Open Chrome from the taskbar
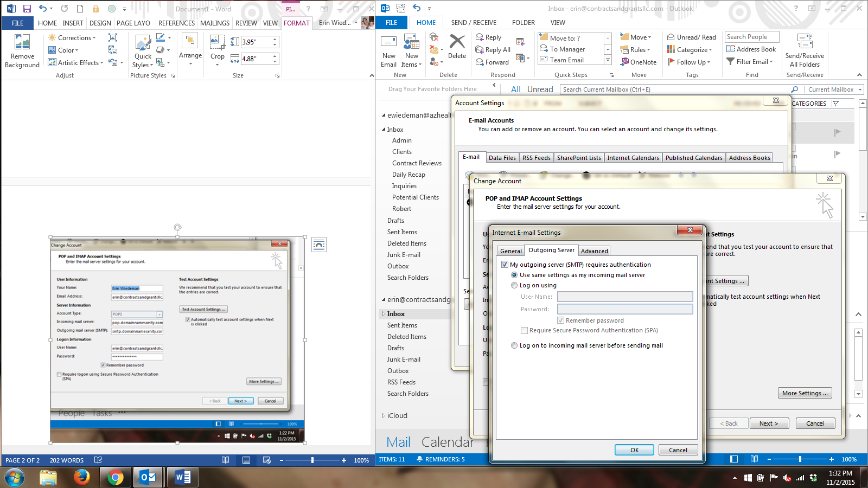 [115, 477]
